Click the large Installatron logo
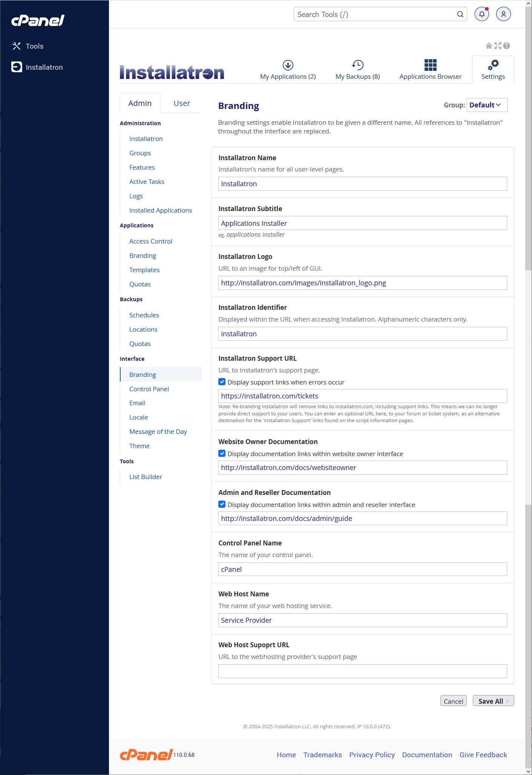This screenshot has height=775, width=532. [x=172, y=72]
